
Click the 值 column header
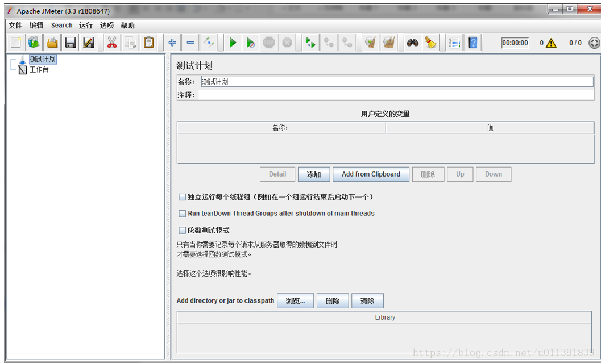[x=490, y=128]
